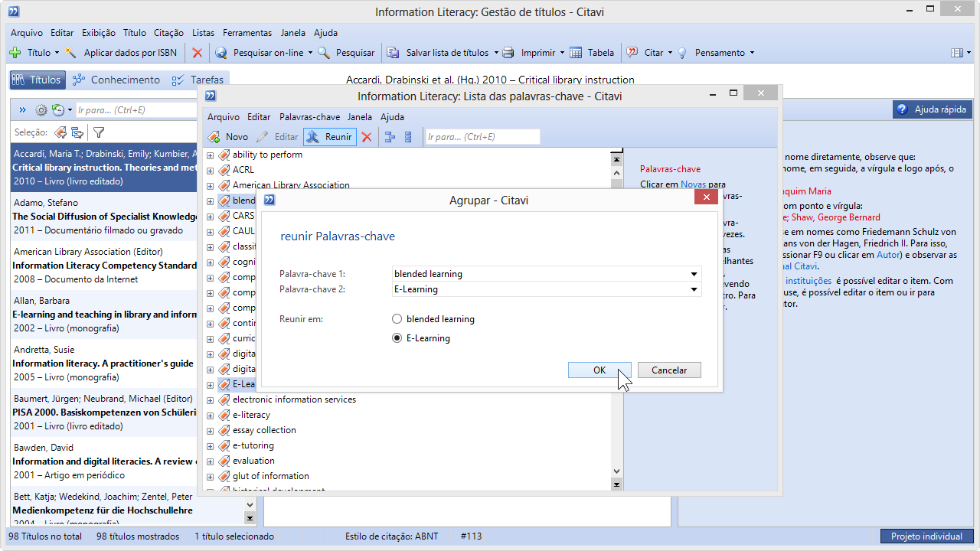Open Arquivo menu in keyword window
The width and height of the screenshot is (980, 551).
click(224, 117)
